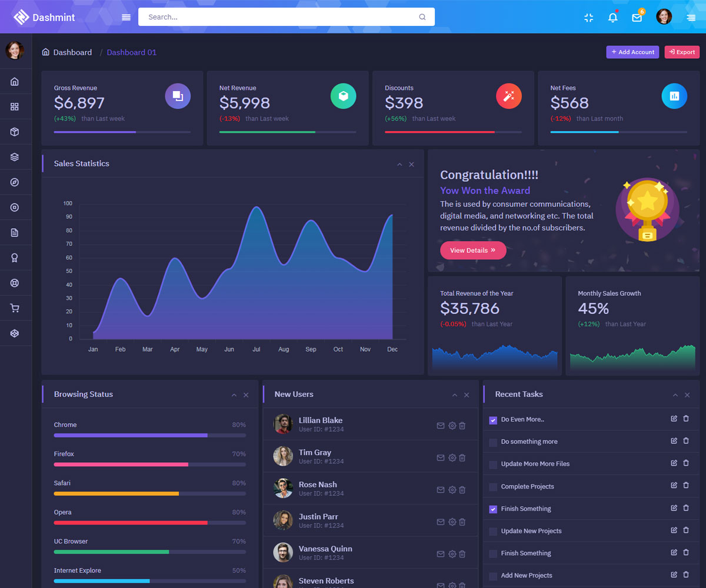
Task: Delete user Tim Gray with trash icon
Action: (462, 457)
